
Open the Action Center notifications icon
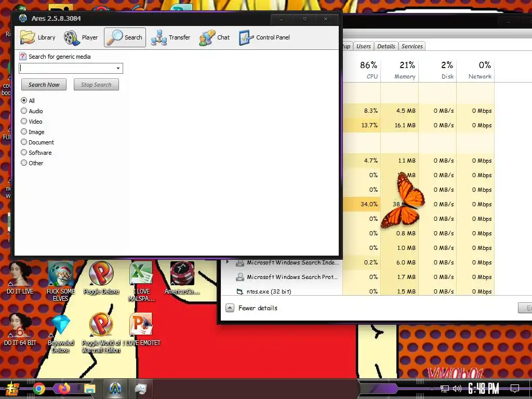(x=515, y=389)
